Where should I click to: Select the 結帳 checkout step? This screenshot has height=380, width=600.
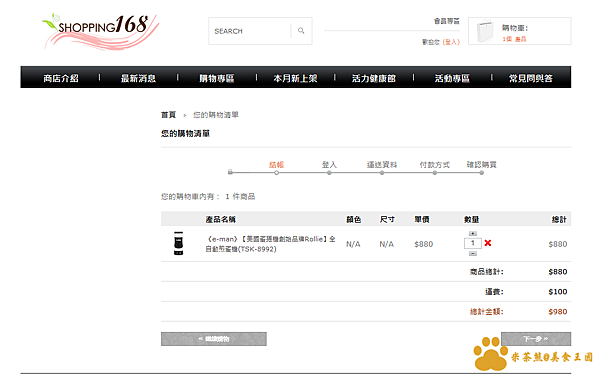(x=276, y=165)
